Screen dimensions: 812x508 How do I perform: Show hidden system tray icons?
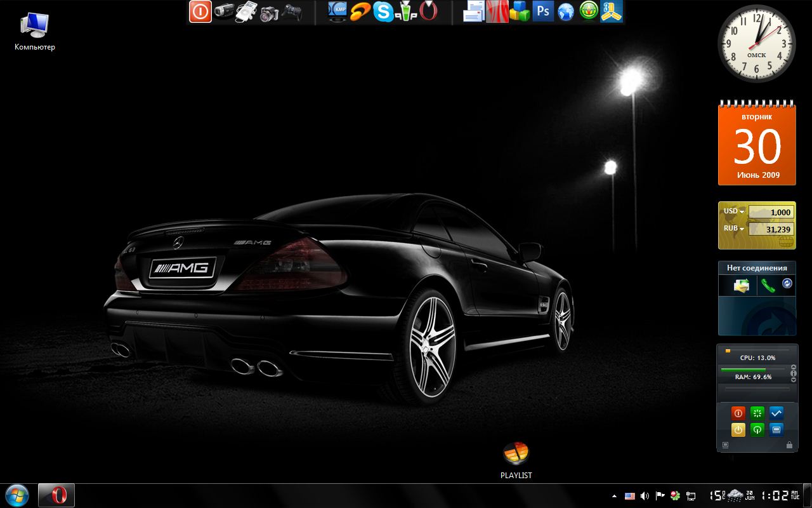613,496
